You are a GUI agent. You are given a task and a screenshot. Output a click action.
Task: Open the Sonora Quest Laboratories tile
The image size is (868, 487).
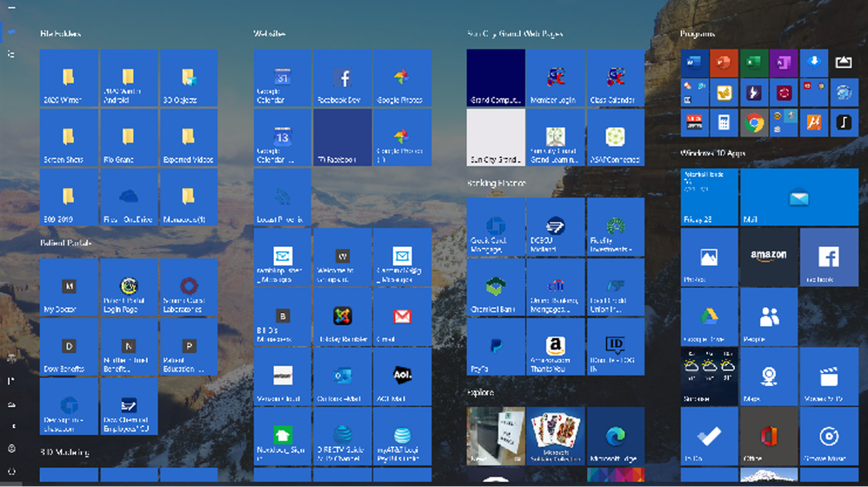(189, 287)
